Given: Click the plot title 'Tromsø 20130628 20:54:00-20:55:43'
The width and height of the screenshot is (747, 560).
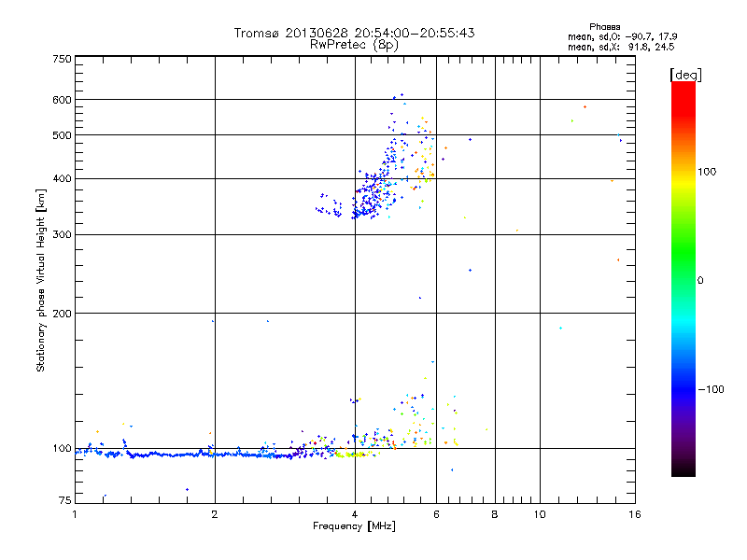Looking at the screenshot, I should (x=354, y=33).
